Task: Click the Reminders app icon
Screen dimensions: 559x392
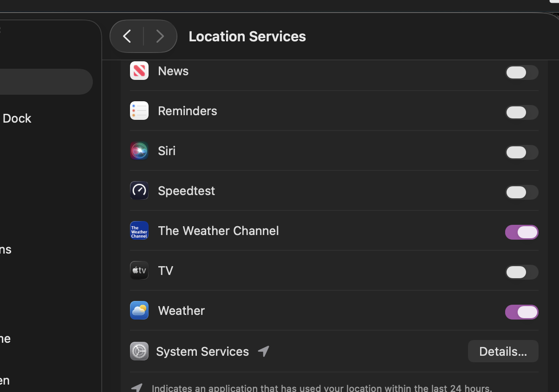Action: tap(139, 111)
